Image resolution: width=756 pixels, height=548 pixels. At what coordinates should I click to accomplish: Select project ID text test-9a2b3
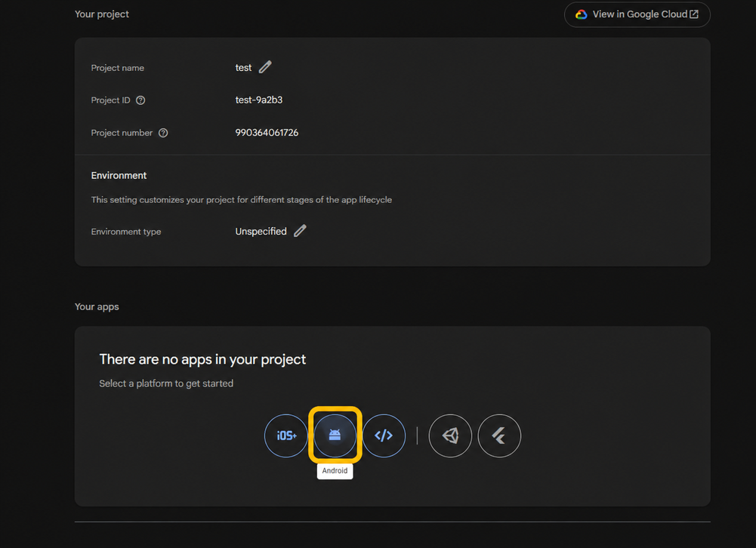click(259, 100)
